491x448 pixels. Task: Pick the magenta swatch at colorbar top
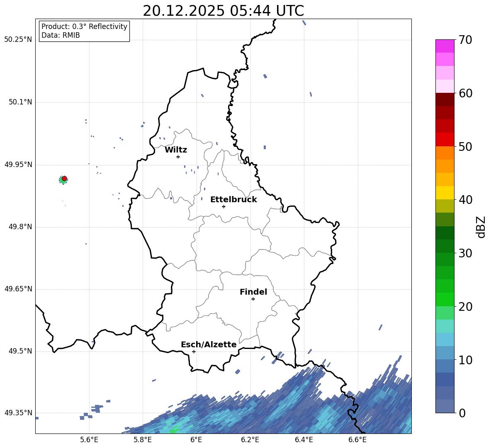tap(445, 46)
